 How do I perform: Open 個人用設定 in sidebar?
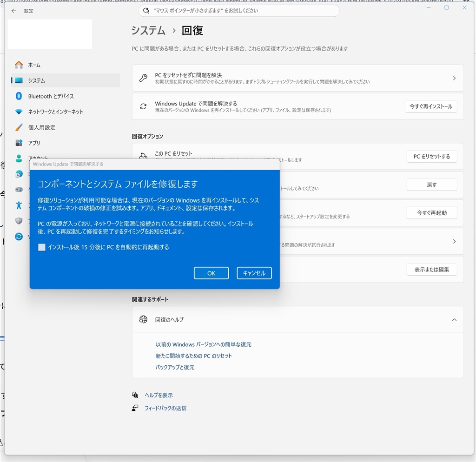click(x=65, y=127)
